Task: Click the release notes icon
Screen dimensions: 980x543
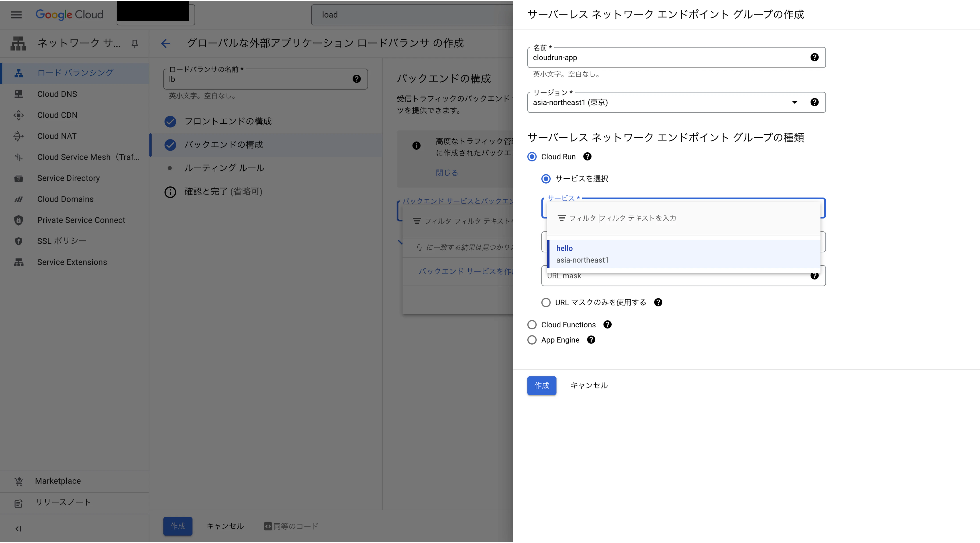Action: [x=19, y=503]
